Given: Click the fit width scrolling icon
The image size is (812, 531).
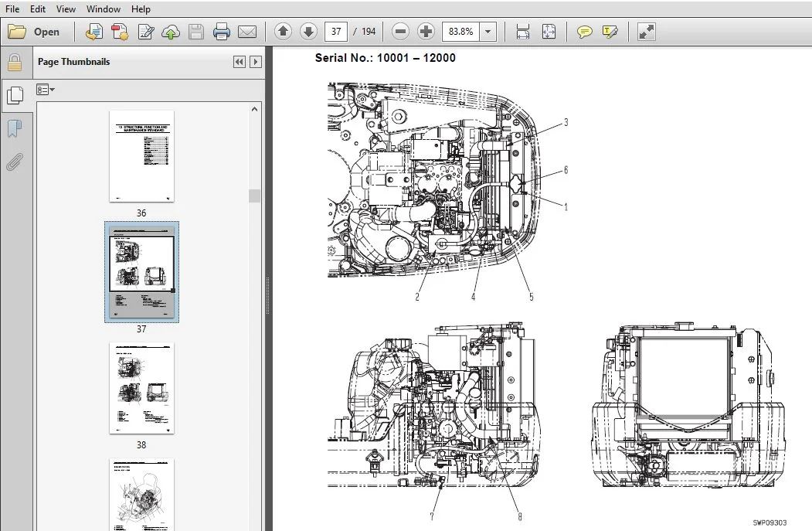Looking at the screenshot, I should pyautogui.click(x=523, y=32).
